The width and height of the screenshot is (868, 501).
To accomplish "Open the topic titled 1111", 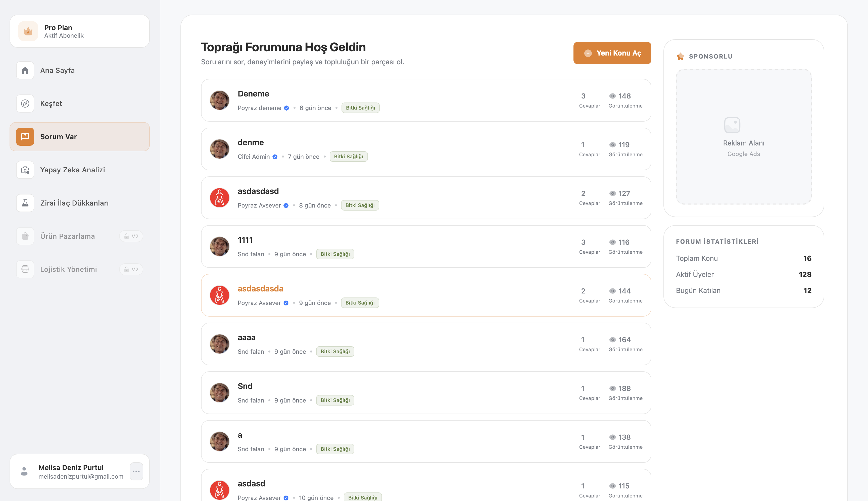I will [x=245, y=240].
